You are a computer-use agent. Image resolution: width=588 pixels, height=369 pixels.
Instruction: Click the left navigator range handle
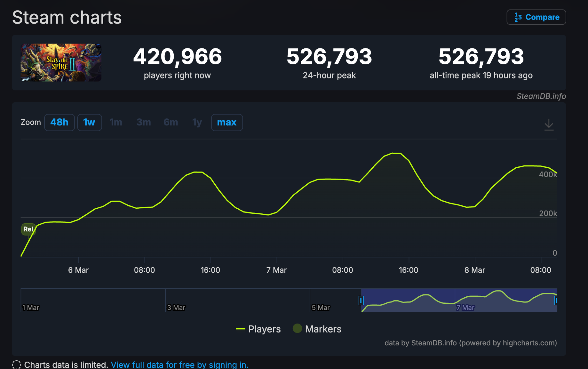361,300
